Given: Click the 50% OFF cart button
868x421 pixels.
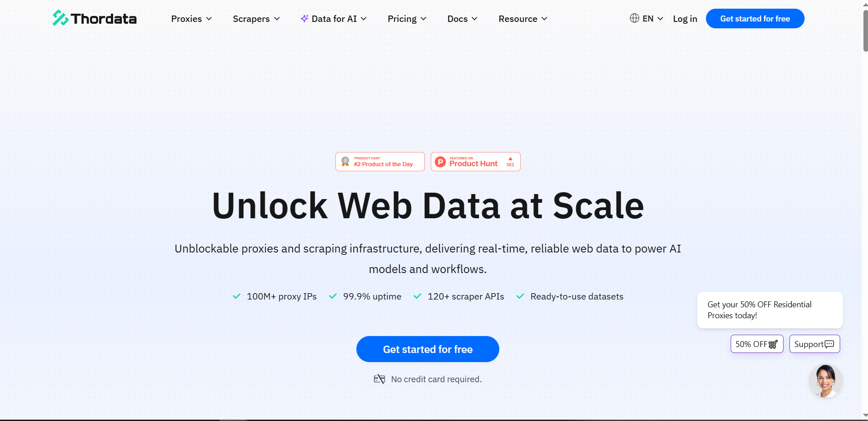Looking at the screenshot, I should 757,344.
